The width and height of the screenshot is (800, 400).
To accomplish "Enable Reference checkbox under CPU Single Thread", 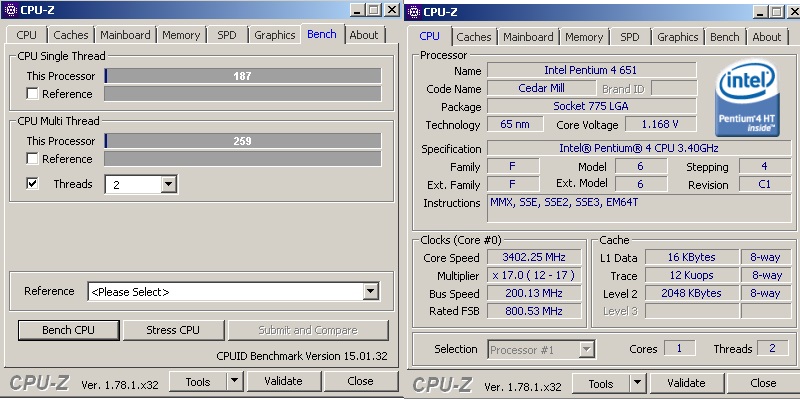I will [x=32, y=93].
